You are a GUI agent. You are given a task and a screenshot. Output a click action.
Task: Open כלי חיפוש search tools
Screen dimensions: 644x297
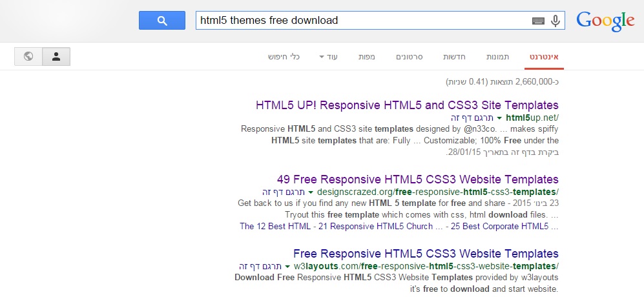pyautogui.click(x=284, y=57)
